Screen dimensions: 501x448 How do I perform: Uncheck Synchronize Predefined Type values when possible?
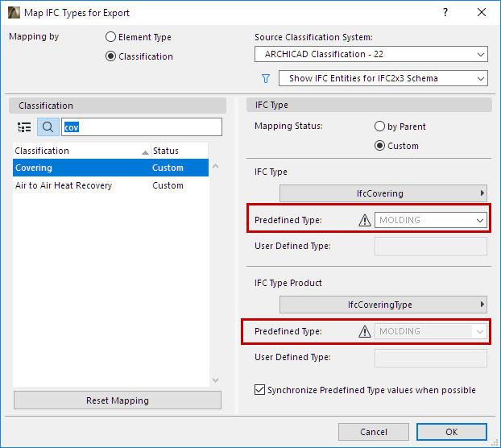[x=259, y=390]
